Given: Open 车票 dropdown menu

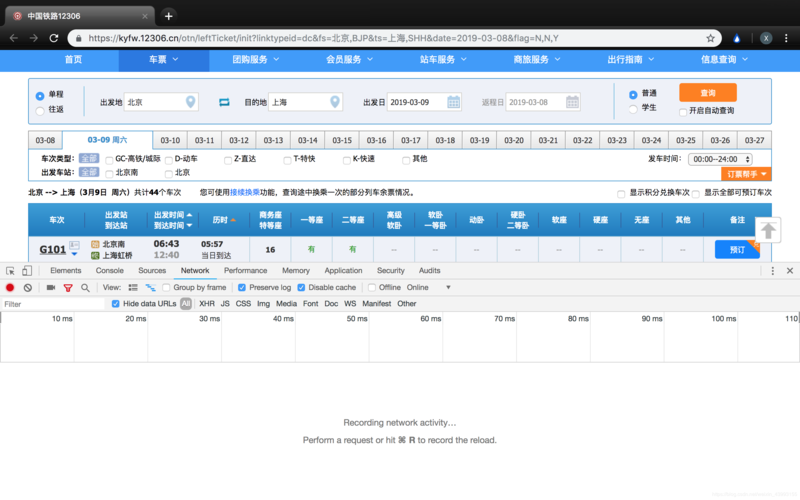Looking at the screenshot, I should pyautogui.click(x=163, y=60).
